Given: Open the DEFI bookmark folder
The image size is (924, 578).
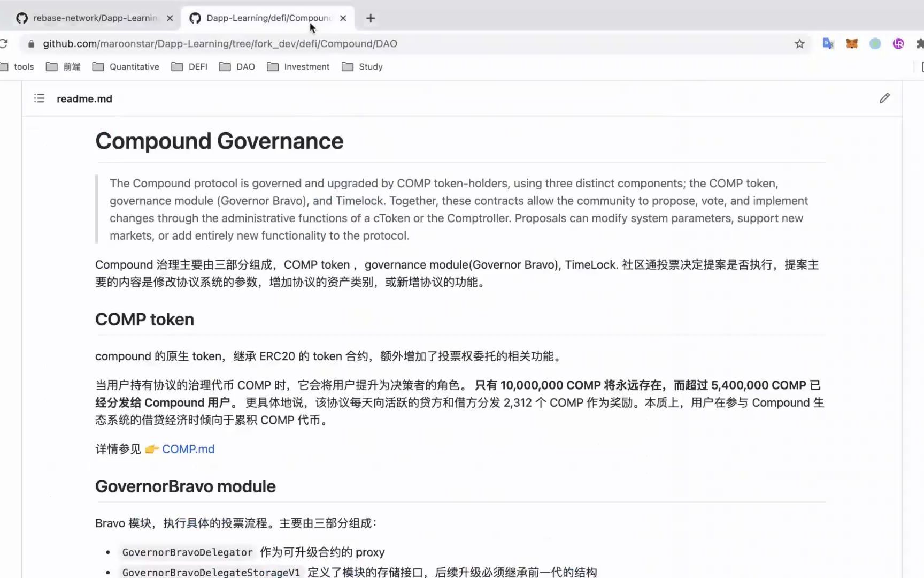Looking at the screenshot, I should tap(189, 67).
